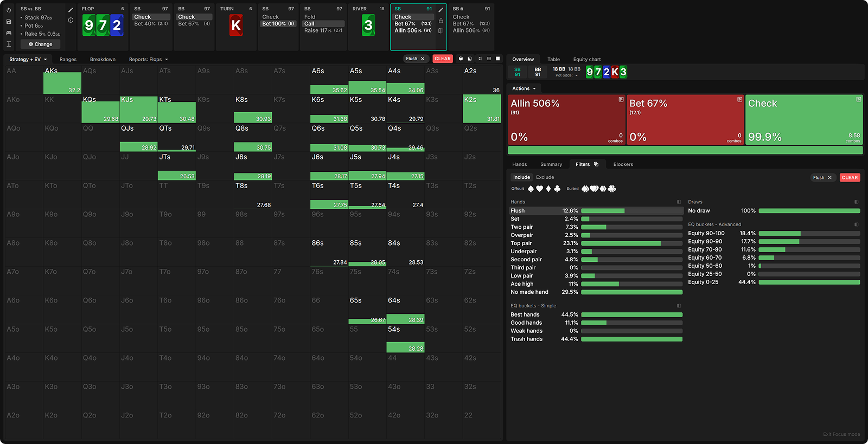Select the offsuit hearts suit filter icon

point(539,189)
